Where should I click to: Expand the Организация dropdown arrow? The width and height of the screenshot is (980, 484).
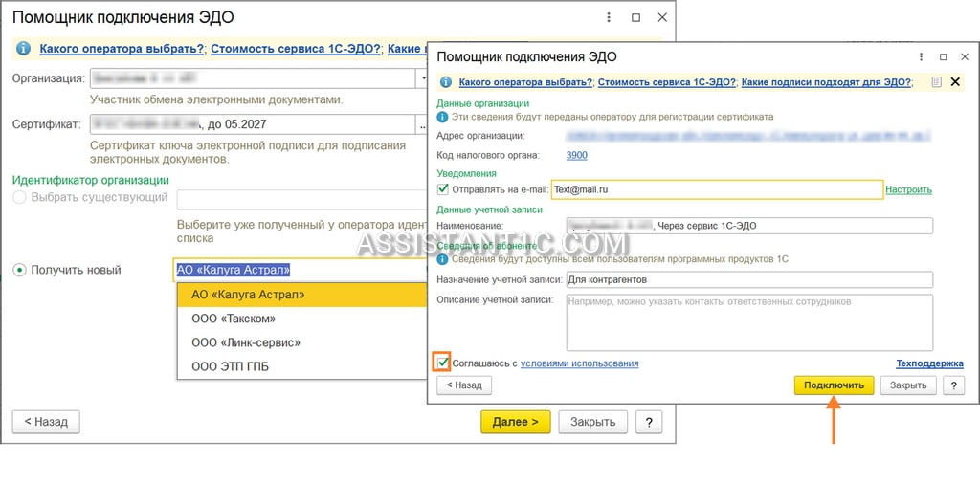[x=420, y=79]
